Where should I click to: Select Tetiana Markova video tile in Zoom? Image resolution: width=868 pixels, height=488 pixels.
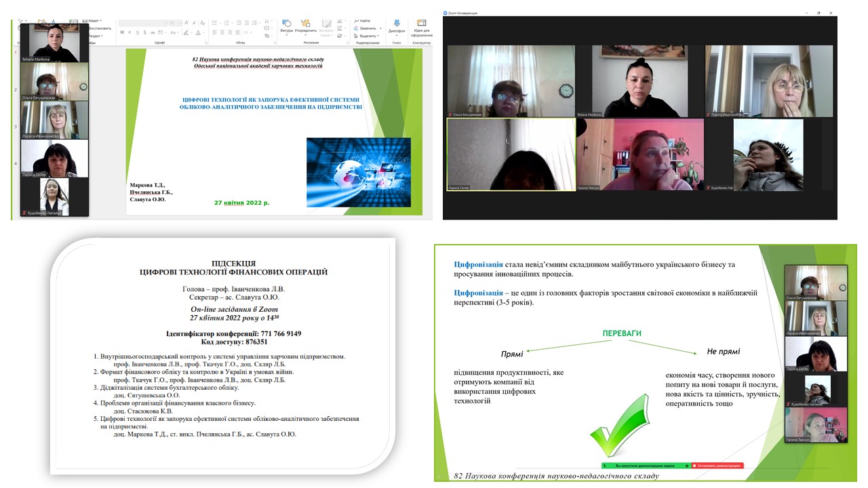coord(640,81)
